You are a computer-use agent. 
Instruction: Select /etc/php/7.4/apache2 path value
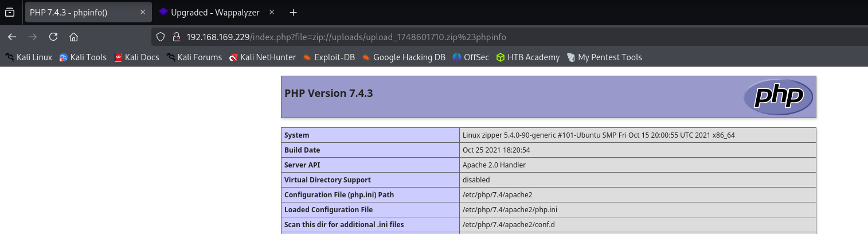point(498,195)
